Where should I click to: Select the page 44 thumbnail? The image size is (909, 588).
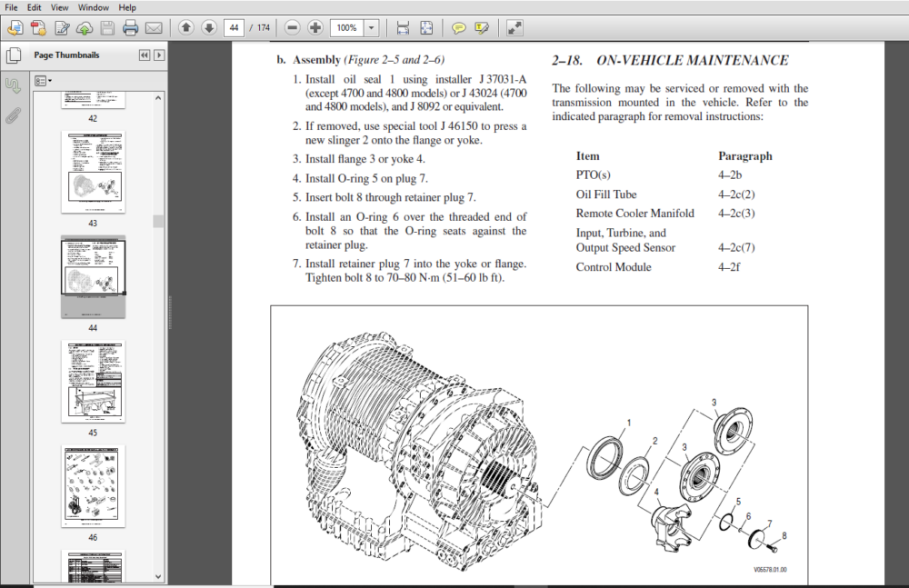coord(93,277)
